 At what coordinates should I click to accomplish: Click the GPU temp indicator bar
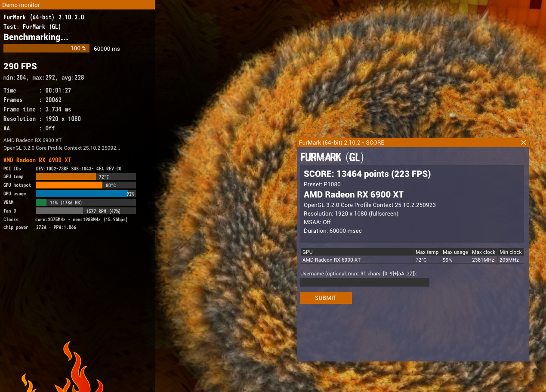[85, 176]
